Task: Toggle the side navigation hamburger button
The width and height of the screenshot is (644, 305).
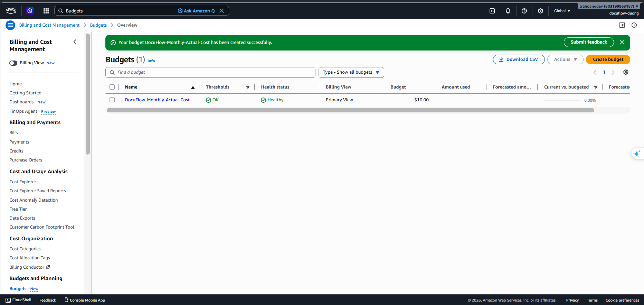Action: pos(10,25)
